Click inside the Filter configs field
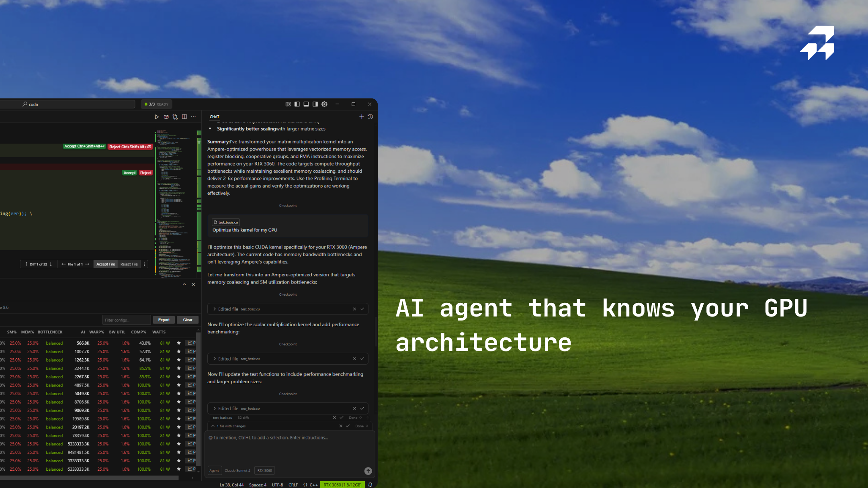 tap(126, 320)
